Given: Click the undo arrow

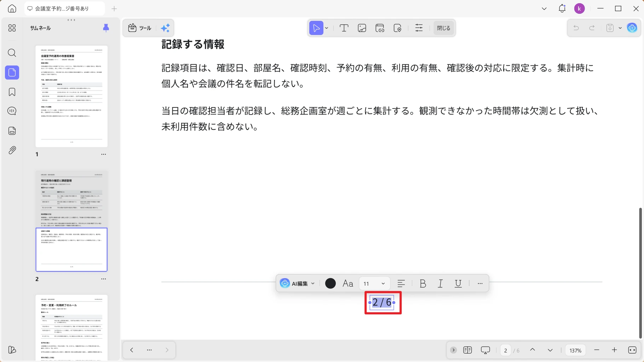Looking at the screenshot, I should (576, 28).
